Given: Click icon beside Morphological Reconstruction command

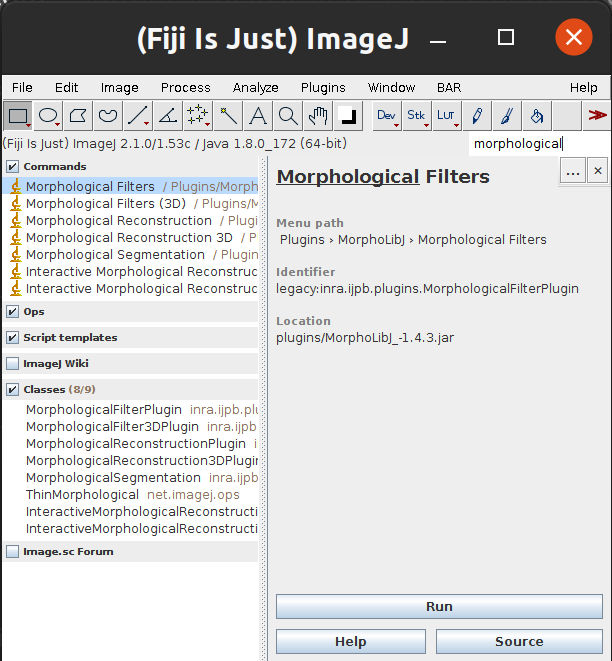Looking at the screenshot, I should [16, 220].
